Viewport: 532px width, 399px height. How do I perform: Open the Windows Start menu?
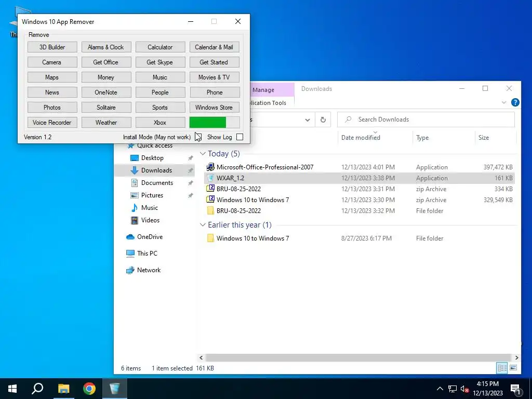12,389
